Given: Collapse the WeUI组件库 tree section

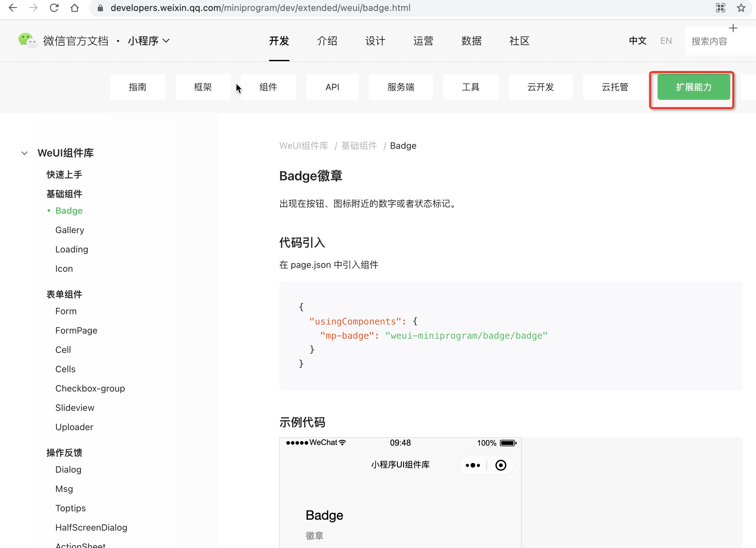Looking at the screenshot, I should 24,153.
